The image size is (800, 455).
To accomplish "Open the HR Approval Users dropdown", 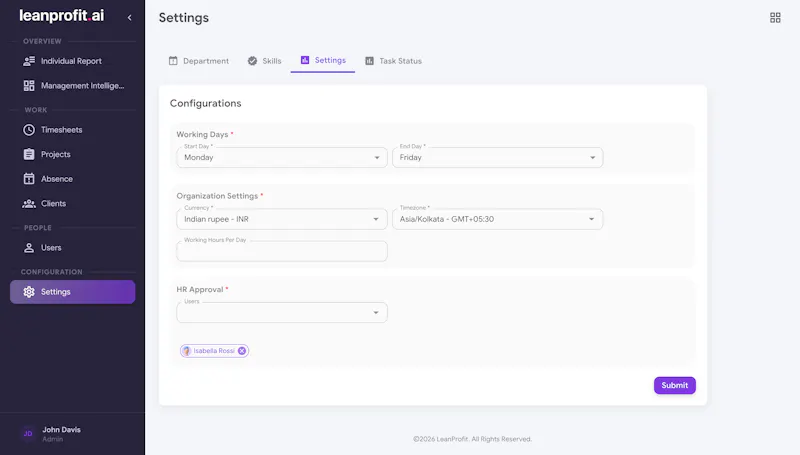I will [282, 313].
